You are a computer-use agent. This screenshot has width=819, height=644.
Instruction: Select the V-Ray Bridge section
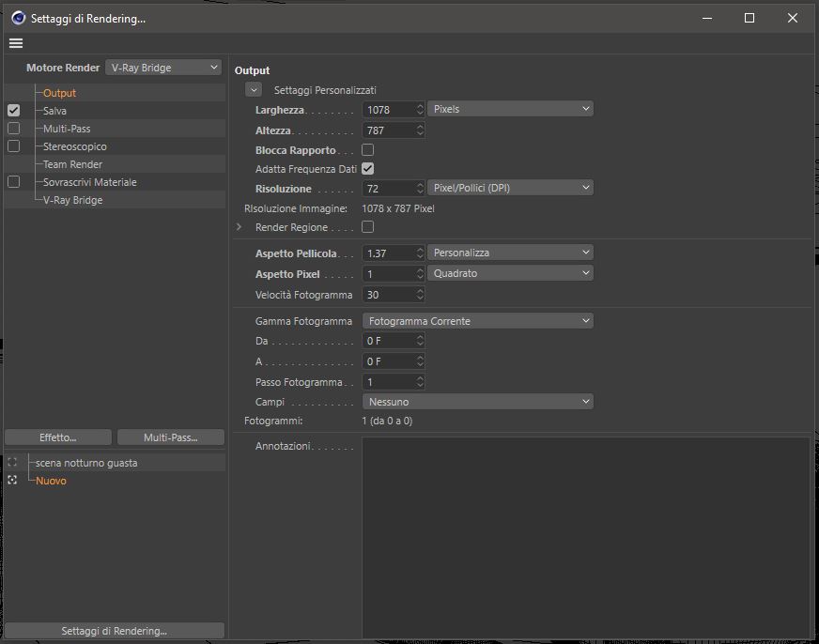point(72,200)
